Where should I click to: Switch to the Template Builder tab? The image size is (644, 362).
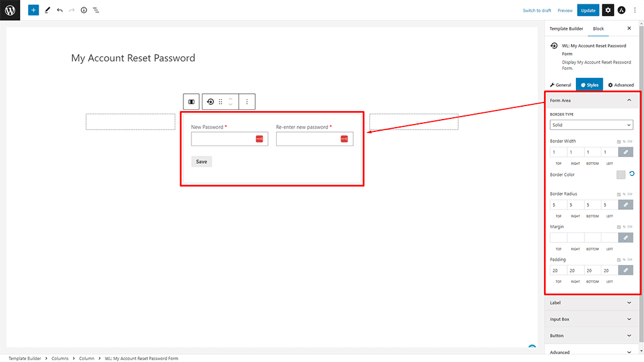[x=566, y=29]
